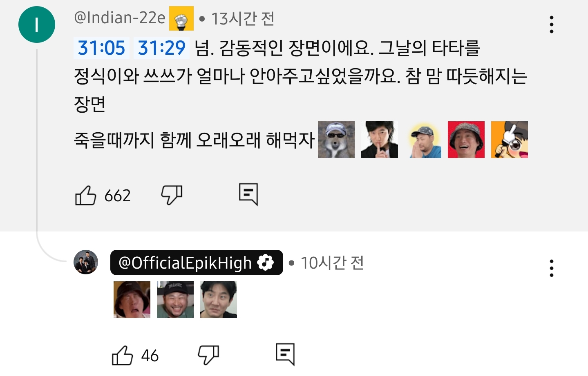Open @Indian-22e profile via green avatar
588x376 pixels.
(x=37, y=24)
